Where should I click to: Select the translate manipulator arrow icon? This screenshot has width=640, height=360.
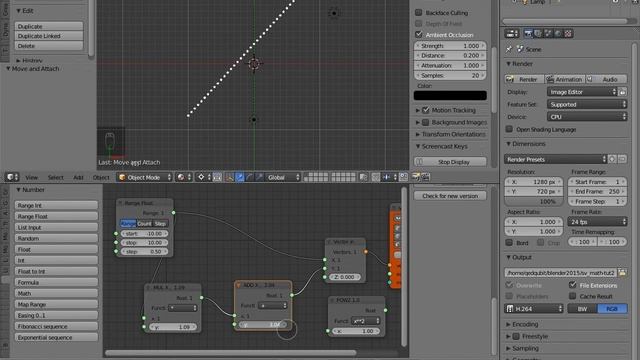point(240,177)
